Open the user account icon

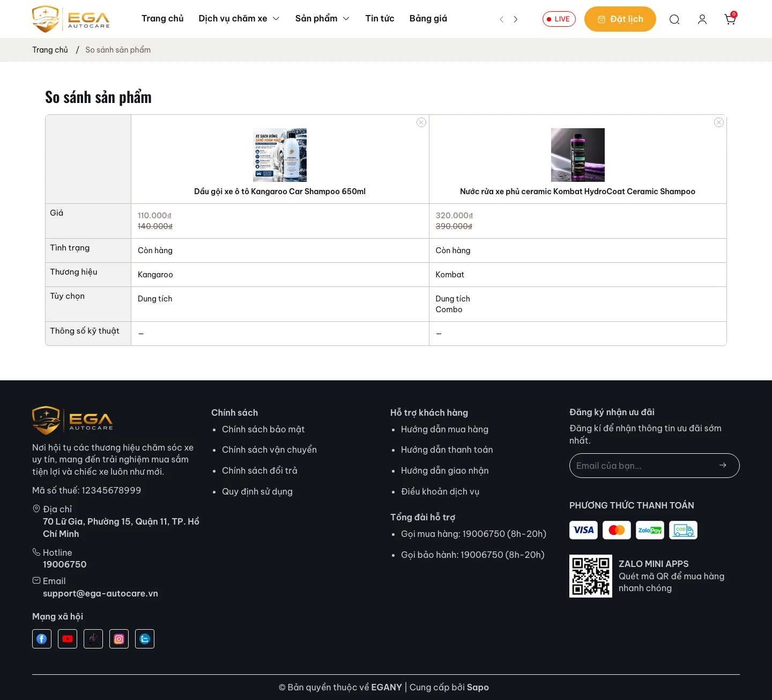[702, 19]
